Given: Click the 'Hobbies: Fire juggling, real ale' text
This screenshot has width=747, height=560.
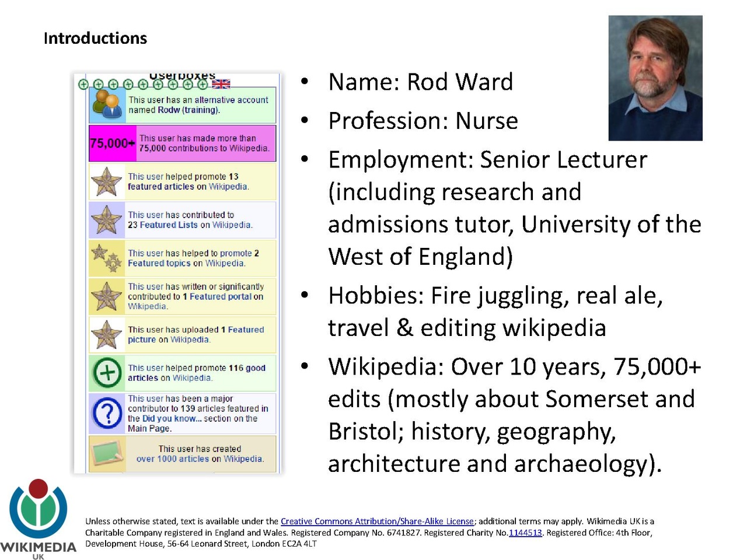Looking at the screenshot, I should point(495,296).
